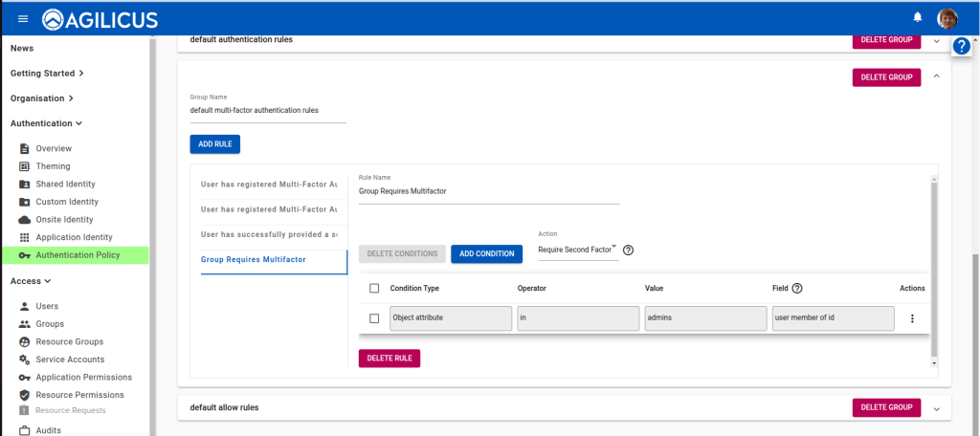The image size is (980, 436).
Task: Open the user profile avatar
Action: tap(947, 18)
